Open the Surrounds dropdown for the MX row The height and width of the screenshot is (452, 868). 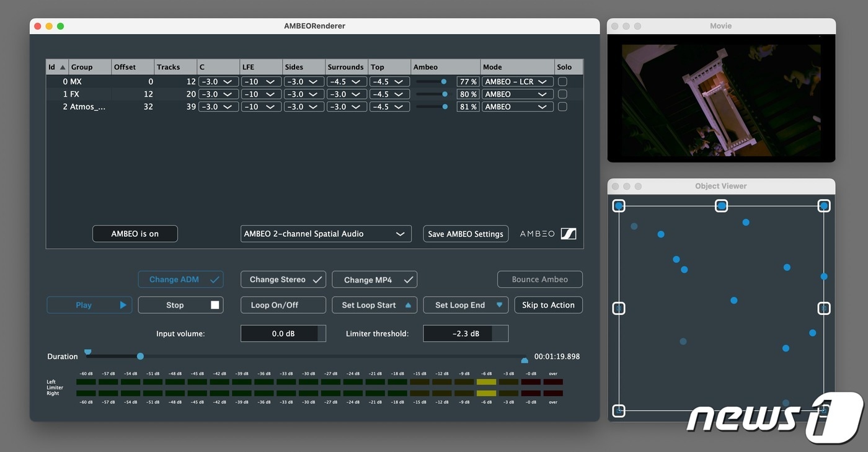(x=347, y=81)
